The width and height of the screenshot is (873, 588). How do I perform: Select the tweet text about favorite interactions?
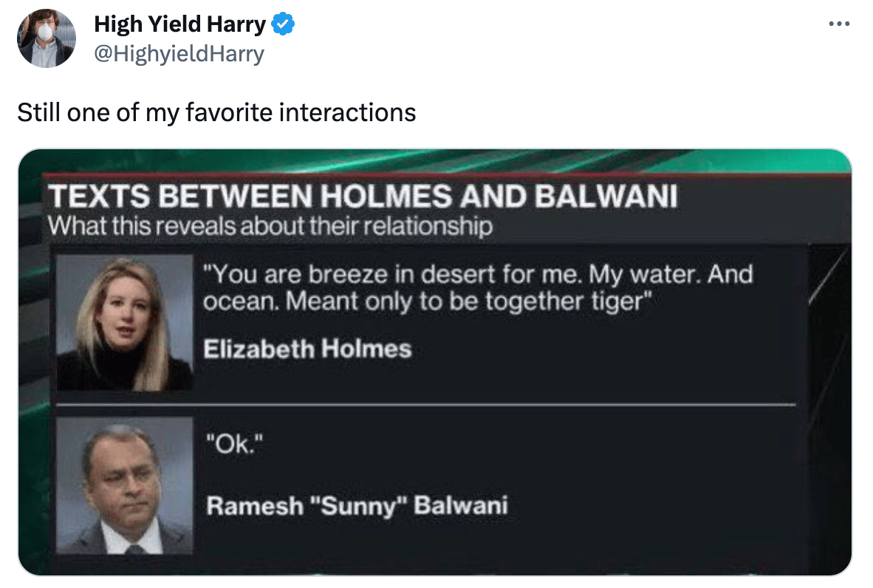[x=216, y=112]
